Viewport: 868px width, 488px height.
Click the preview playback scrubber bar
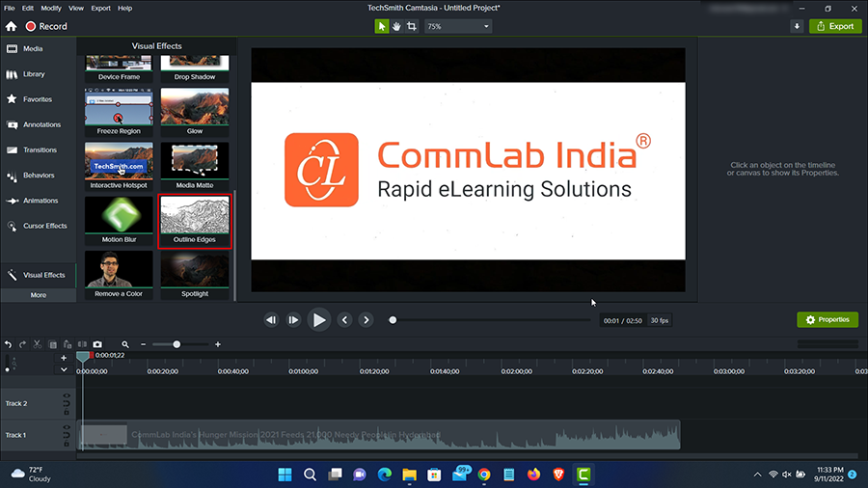pos(491,320)
